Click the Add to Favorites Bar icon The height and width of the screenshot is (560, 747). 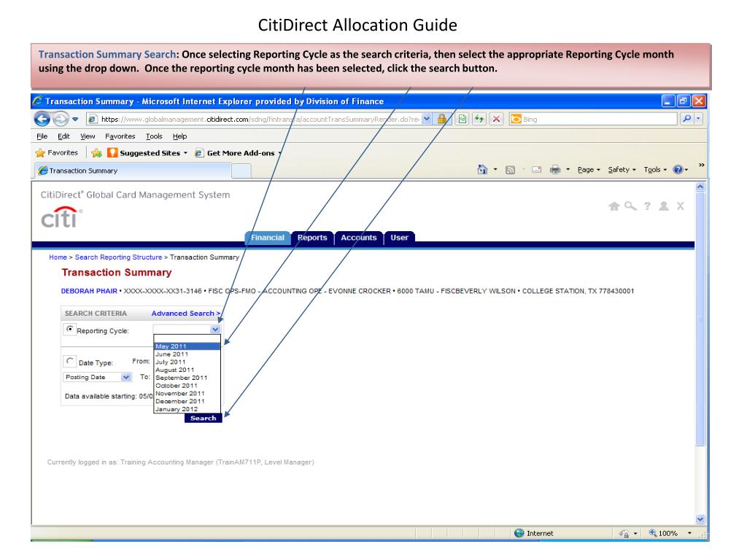tap(96, 153)
